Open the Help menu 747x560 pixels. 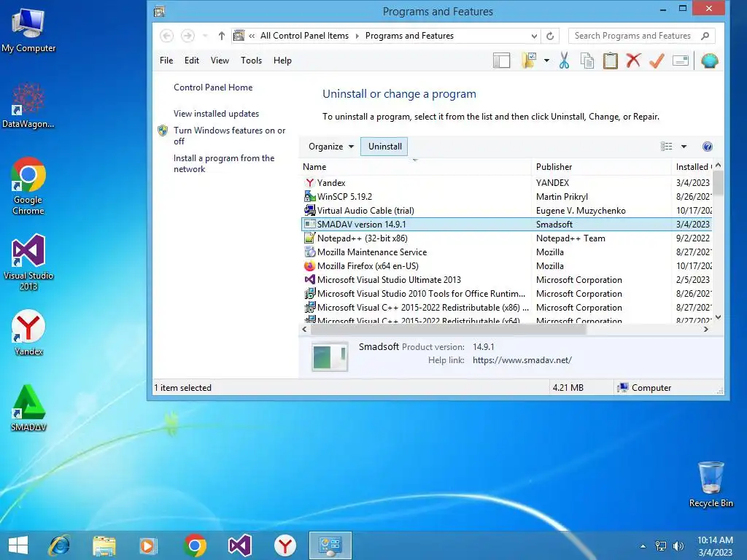tap(282, 61)
